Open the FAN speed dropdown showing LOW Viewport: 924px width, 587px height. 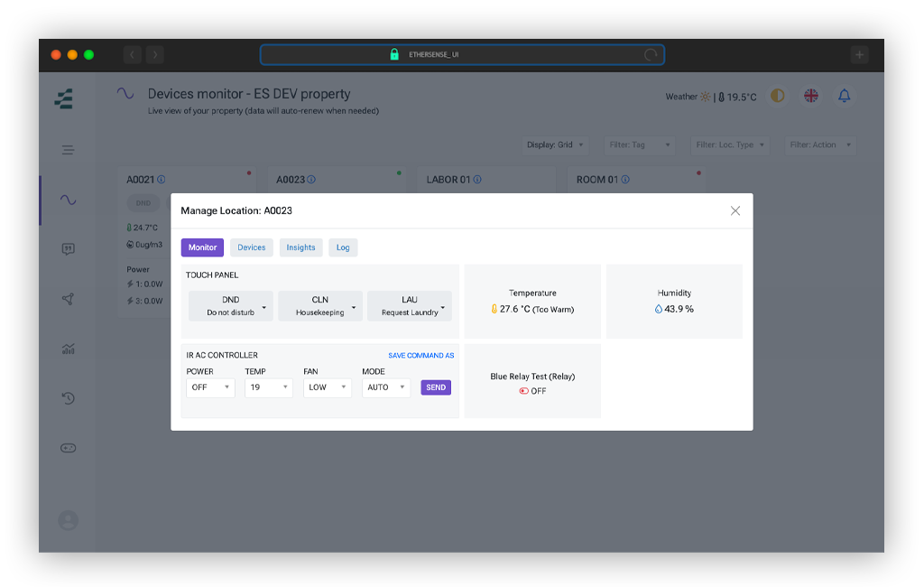point(327,387)
